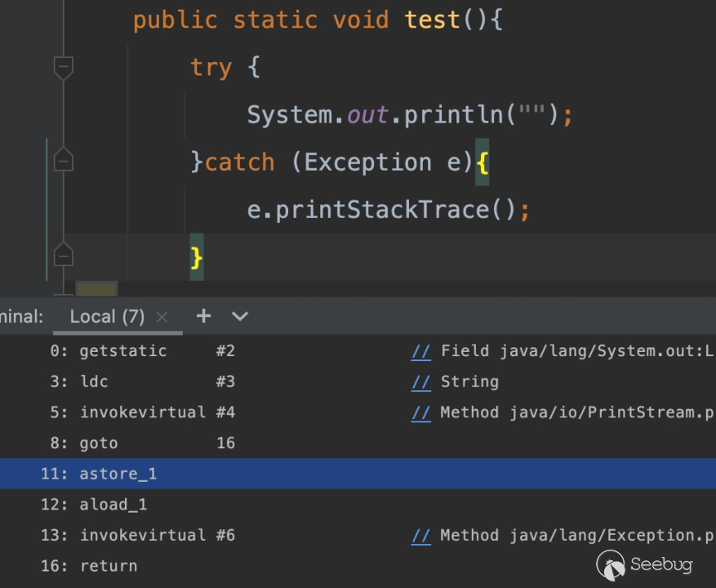Image resolution: width=716 pixels, height=588 pixels.
Task: Add a new terminal session with plus icon
Action: pyautogui.click(x=203, y=316)
